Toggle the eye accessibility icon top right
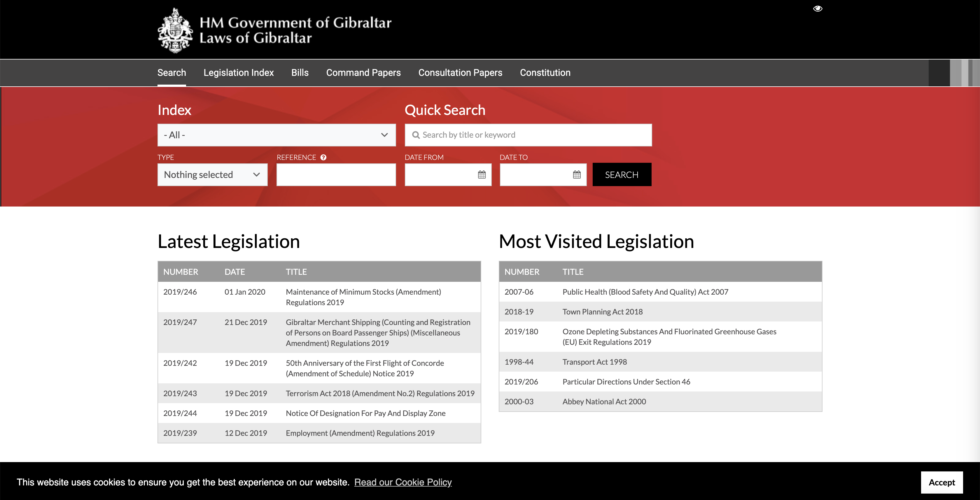 (818, 8)
